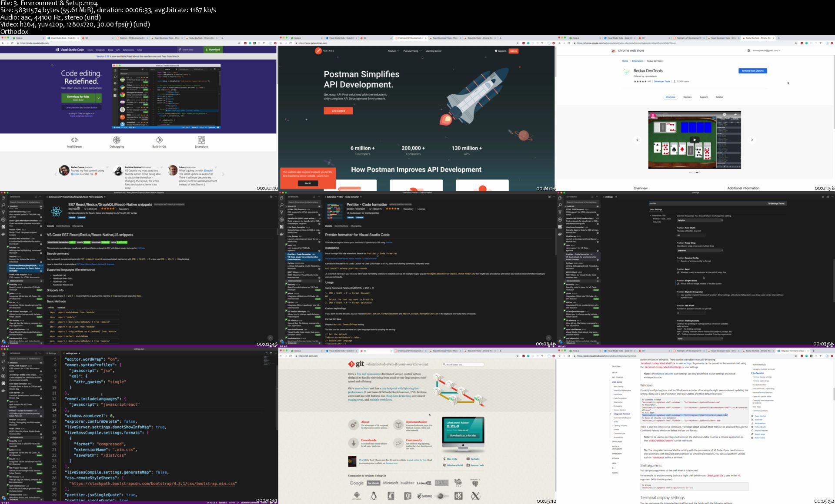Open Changelog tab of Prettier extension
This screenshot has width=835, height=504.
[356, 226]
